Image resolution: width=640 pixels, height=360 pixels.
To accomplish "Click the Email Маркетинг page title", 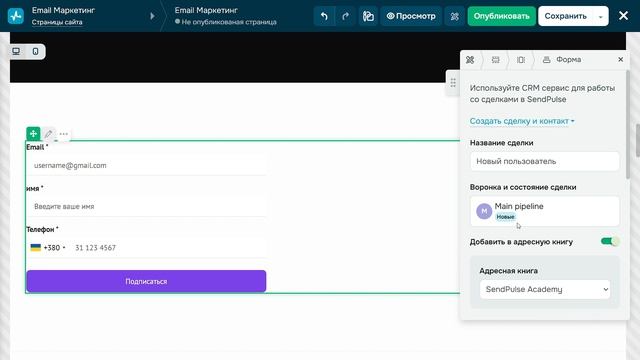I will click(206, 10).
